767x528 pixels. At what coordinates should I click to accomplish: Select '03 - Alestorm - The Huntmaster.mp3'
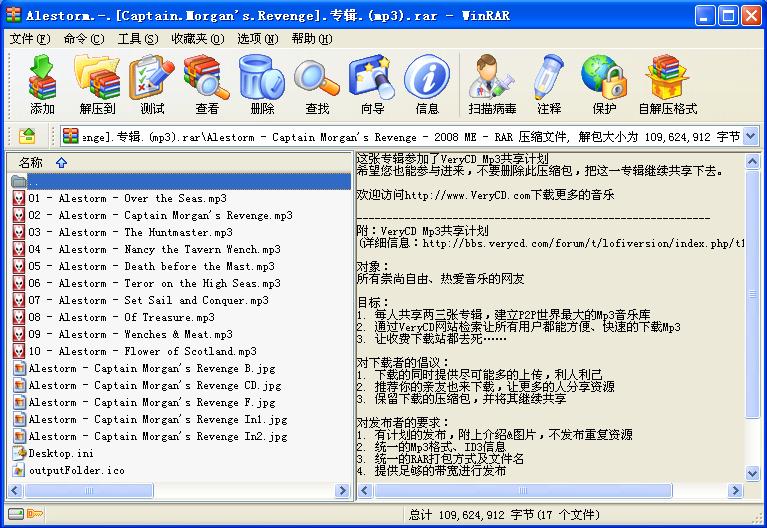click(122, 232)
